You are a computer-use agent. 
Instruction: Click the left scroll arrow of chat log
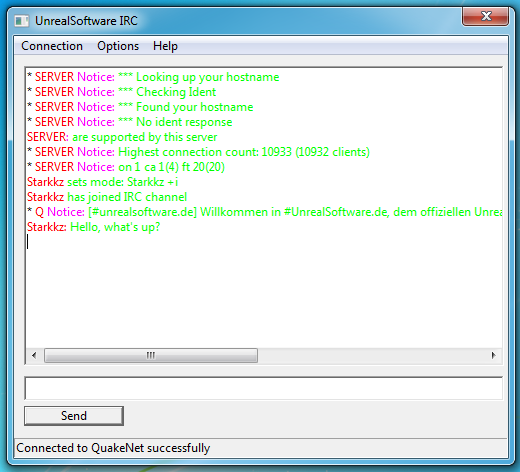pos(34,355)
